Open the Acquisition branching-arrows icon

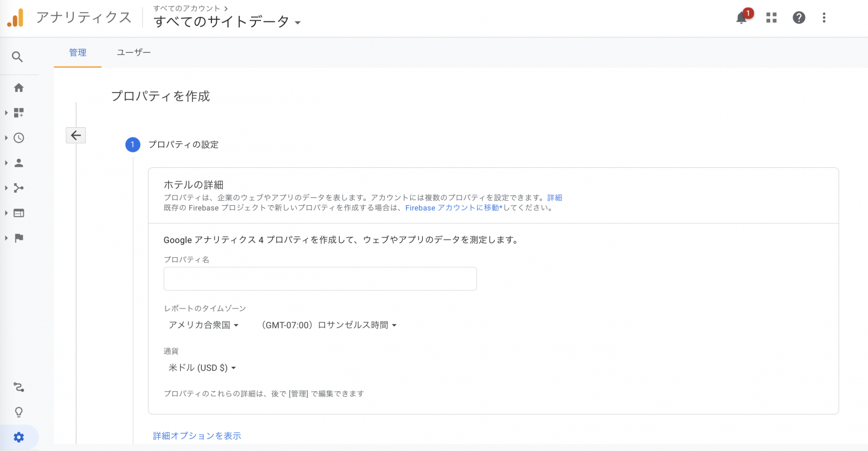(x=19, y=188)
